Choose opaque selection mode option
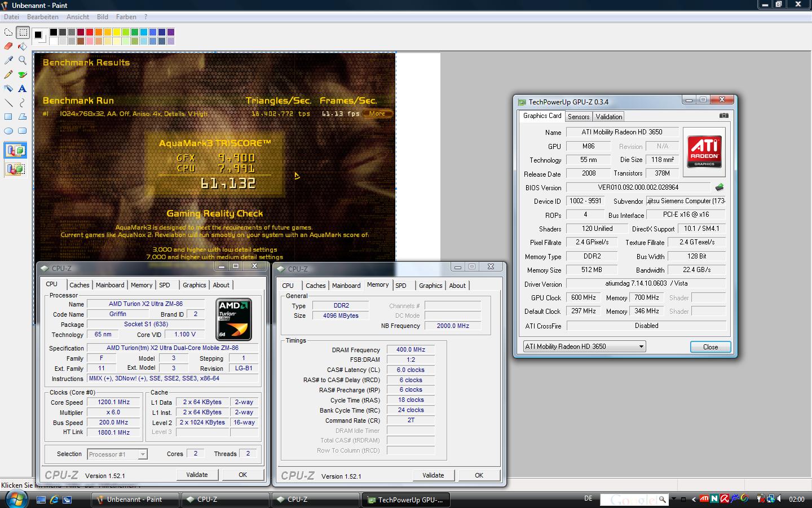812x508 pixels. coord(15,151)
